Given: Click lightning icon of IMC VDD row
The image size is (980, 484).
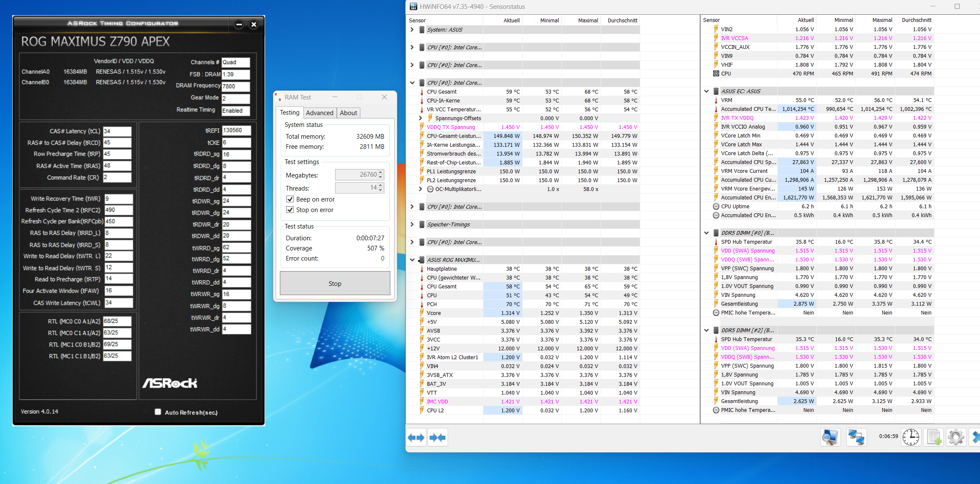Looking at the screenshot, I should tap(422, 401).
